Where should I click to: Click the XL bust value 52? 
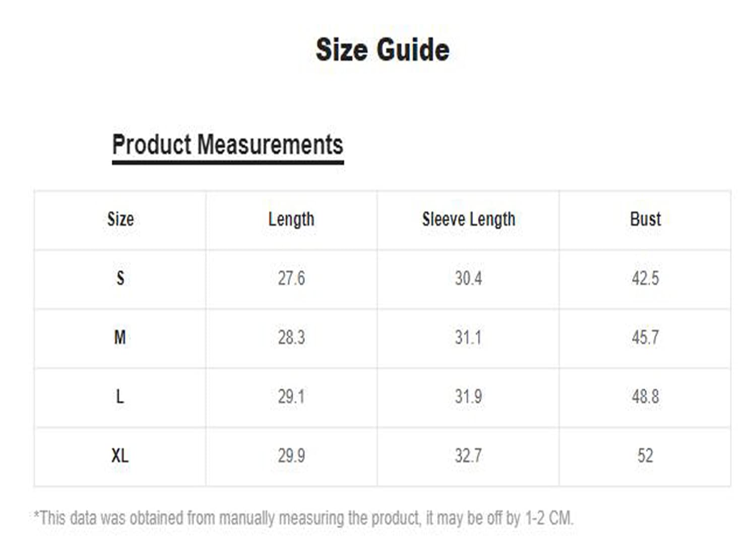tap(645, 456)
